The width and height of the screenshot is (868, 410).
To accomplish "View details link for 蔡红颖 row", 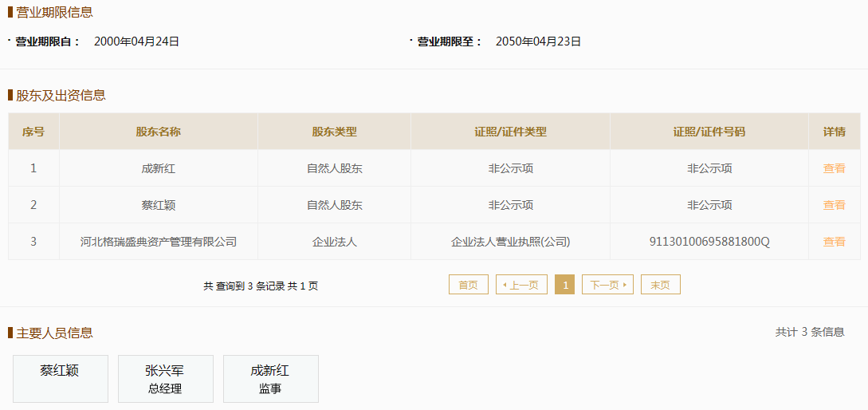I will point(834,205).
